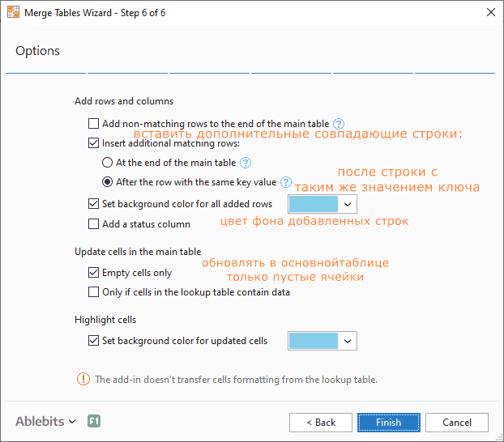Click the orange warning info icon
504x442 pixels.
pyautogui.click(x=83, y=379)
